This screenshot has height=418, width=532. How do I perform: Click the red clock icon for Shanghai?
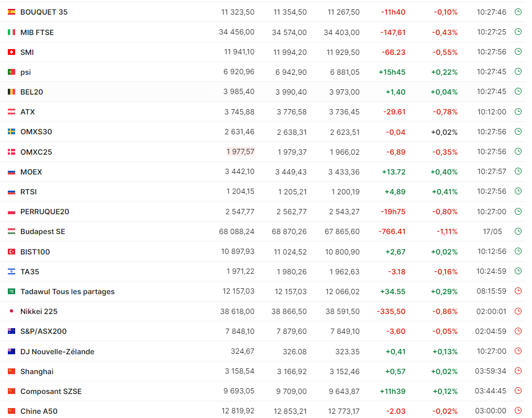coord(518,371)
